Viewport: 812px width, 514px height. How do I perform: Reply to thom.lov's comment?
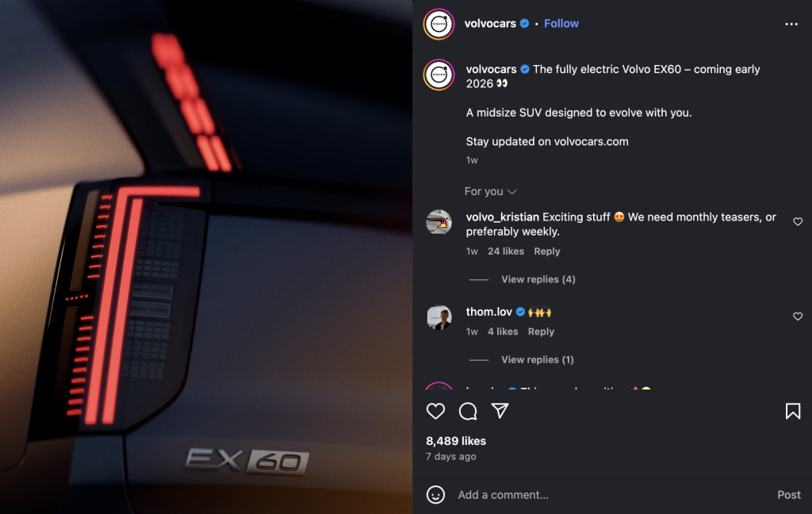541,332
